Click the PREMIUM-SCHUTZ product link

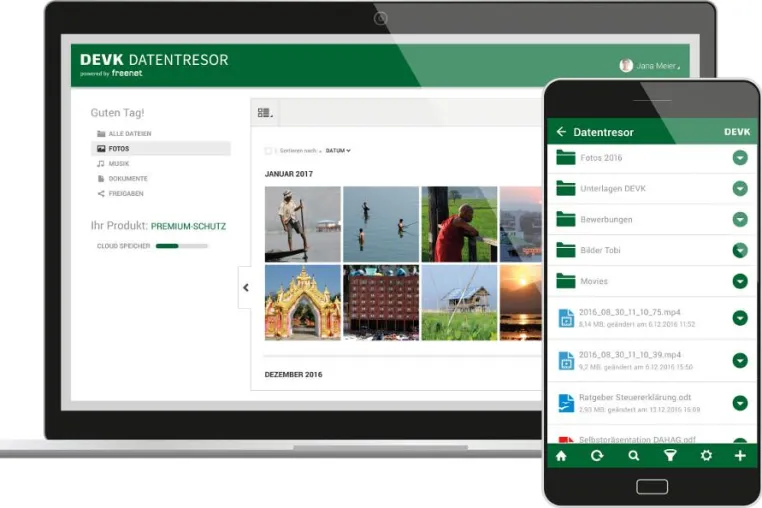pos(188,226)
